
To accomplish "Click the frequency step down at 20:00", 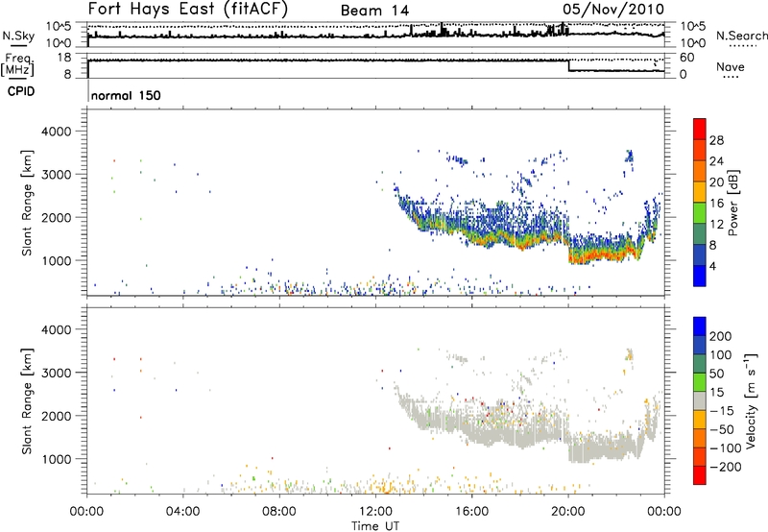I will click(568, 65).
